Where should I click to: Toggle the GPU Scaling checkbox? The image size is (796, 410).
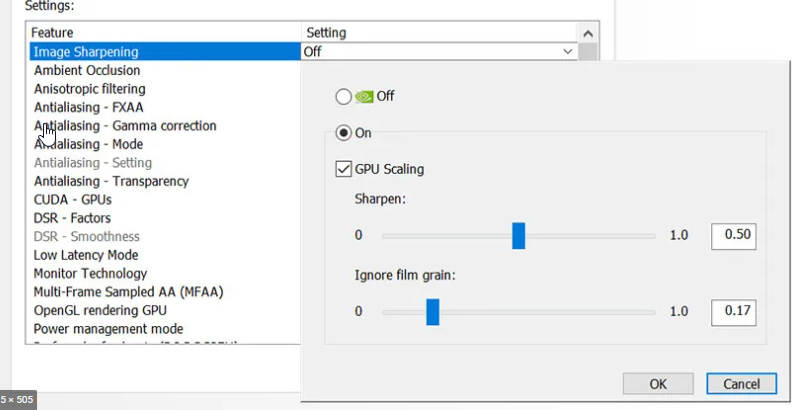tap(344, 169)
